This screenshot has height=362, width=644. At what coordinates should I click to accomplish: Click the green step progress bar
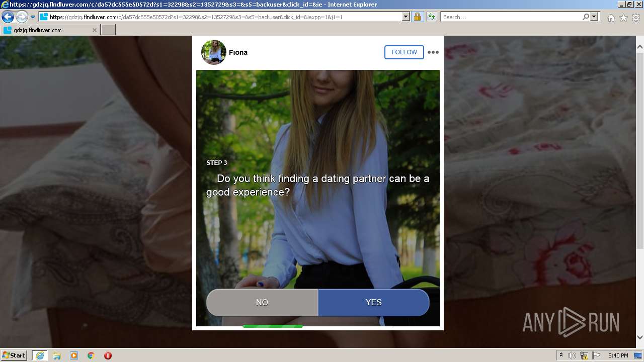273,326
